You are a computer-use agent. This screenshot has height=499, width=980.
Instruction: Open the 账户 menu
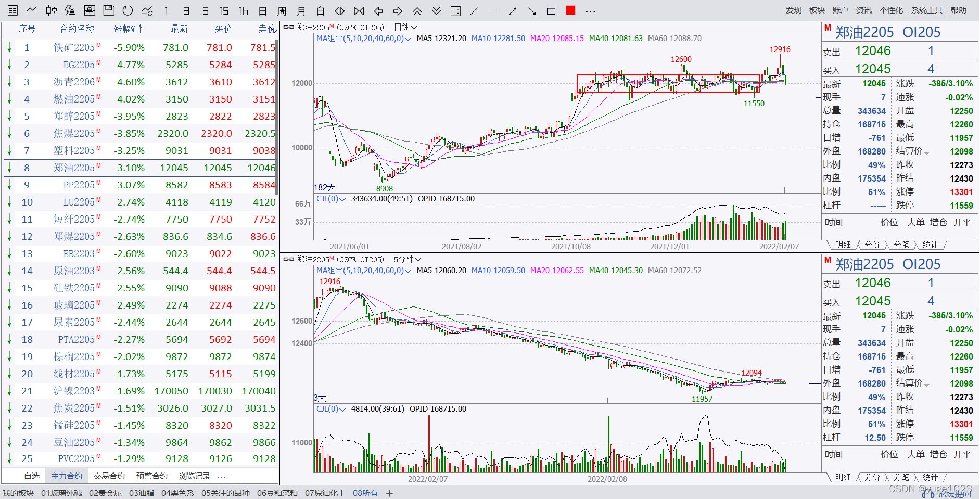(x=840, y=10)
